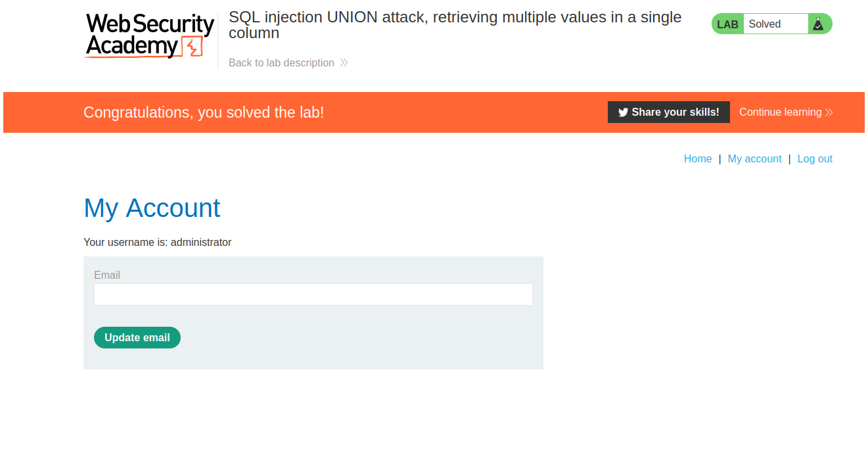Screen dimensions: 868x474
Task: Return via Back to lab description
Action: click(x=281, y=63)
